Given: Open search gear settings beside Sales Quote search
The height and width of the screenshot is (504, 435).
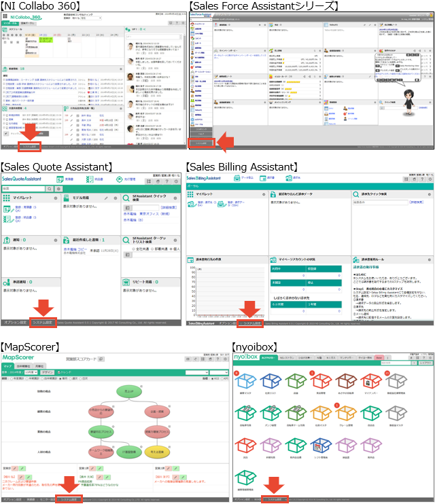Looking at the screenshot, I should click(58, 189).
